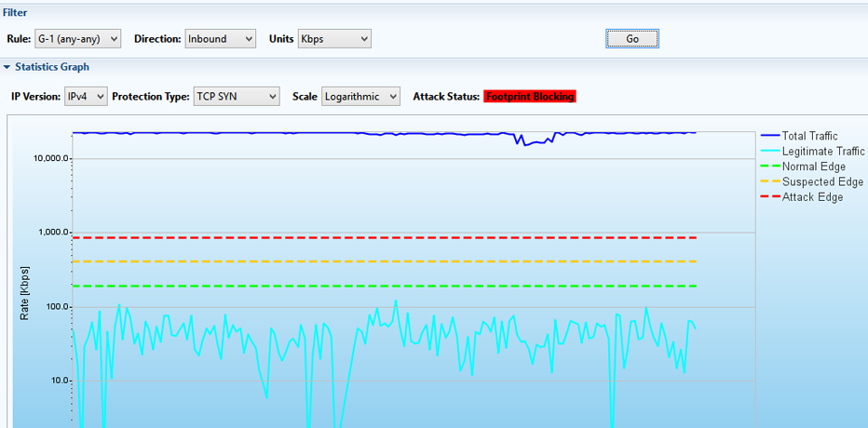The width and height of the screenshot is (868, 428).
Task: Click the Normal Edge legend entry
Action: [804, 167]
